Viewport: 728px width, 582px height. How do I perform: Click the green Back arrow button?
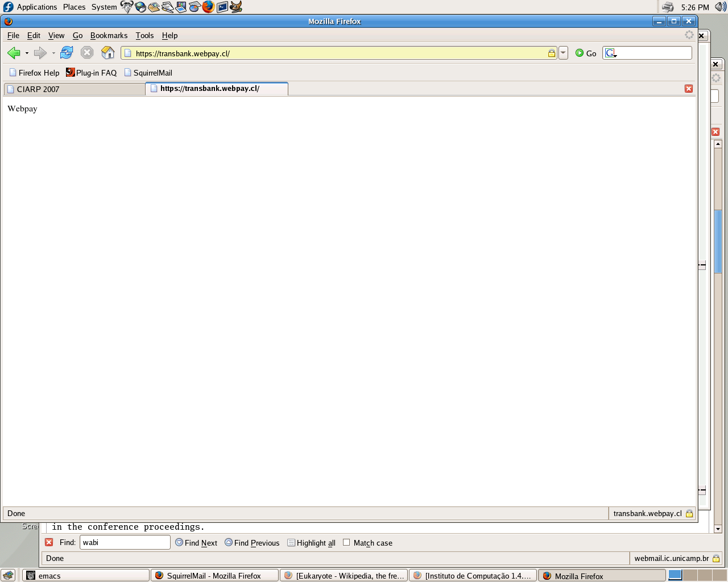14,53
